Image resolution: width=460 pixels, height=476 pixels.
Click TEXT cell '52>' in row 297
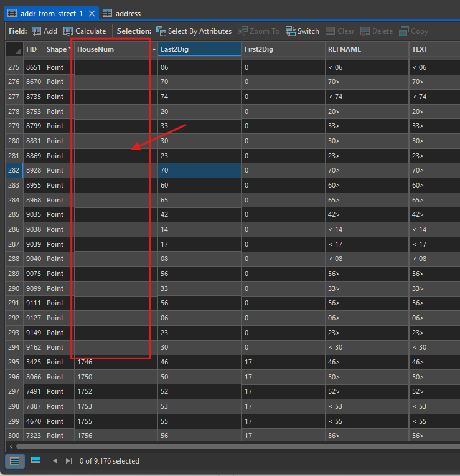point(434,392)
